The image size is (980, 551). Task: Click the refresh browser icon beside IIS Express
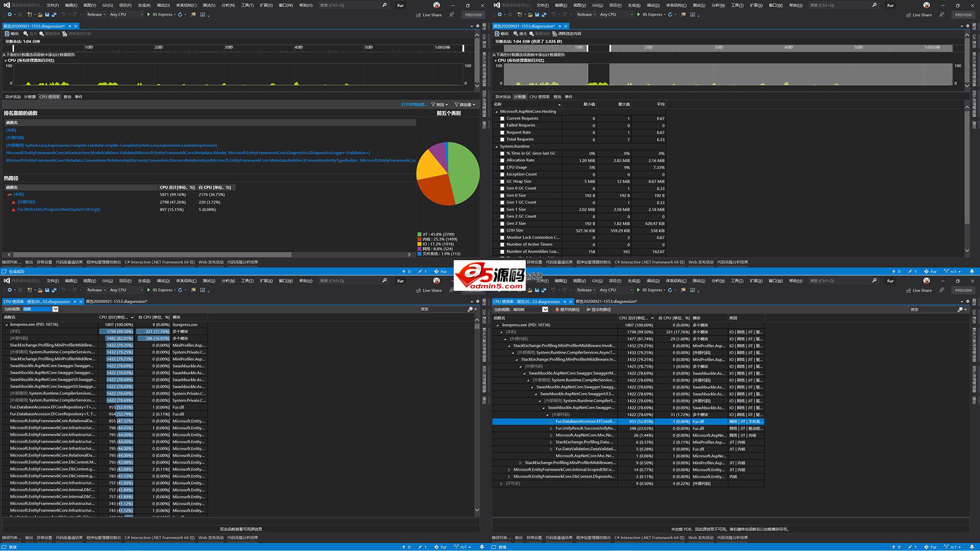click(180, 14)
